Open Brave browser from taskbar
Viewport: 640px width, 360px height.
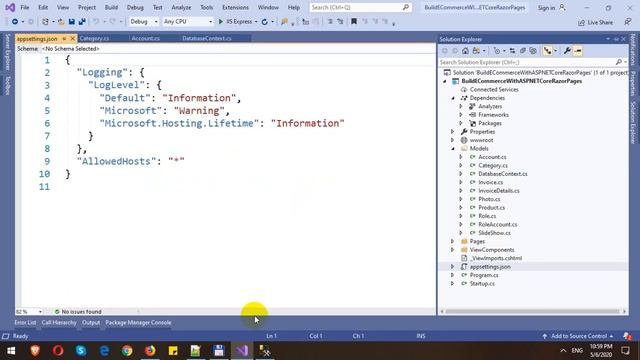point(35,351)
